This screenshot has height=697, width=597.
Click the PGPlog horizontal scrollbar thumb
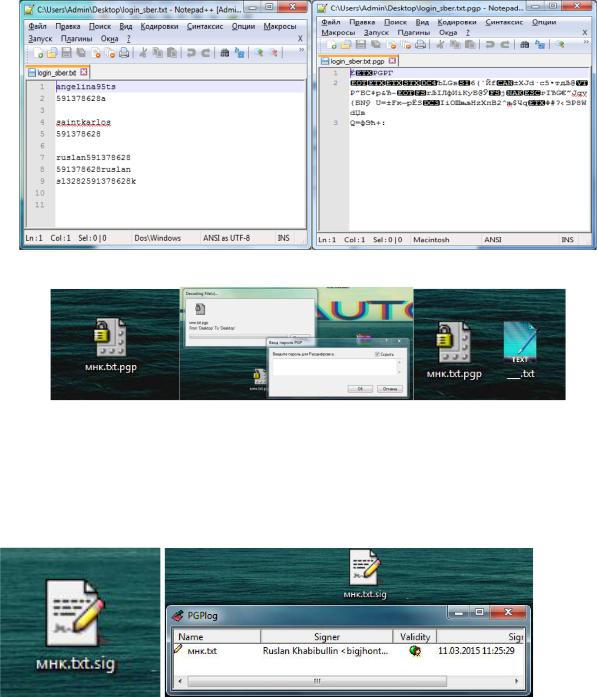317,681
